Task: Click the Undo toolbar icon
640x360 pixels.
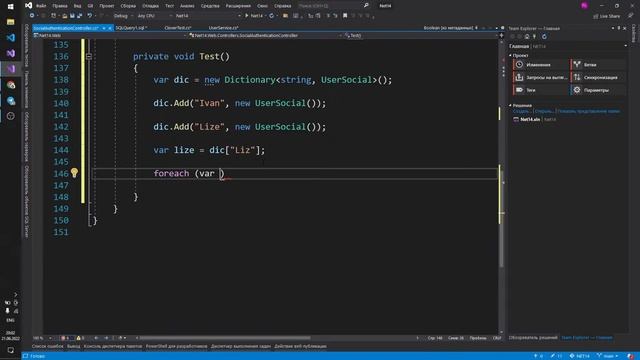Action: pos(89,16)
